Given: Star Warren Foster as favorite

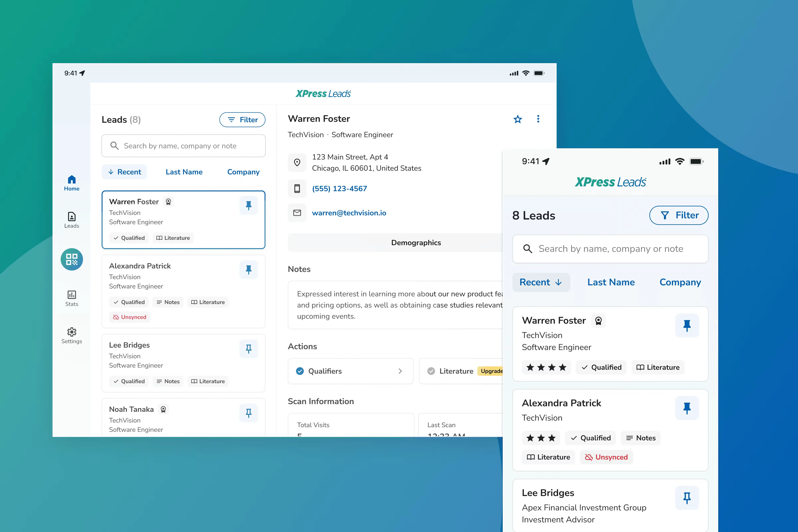Looking at the screenshot, I should click(517, 119).
